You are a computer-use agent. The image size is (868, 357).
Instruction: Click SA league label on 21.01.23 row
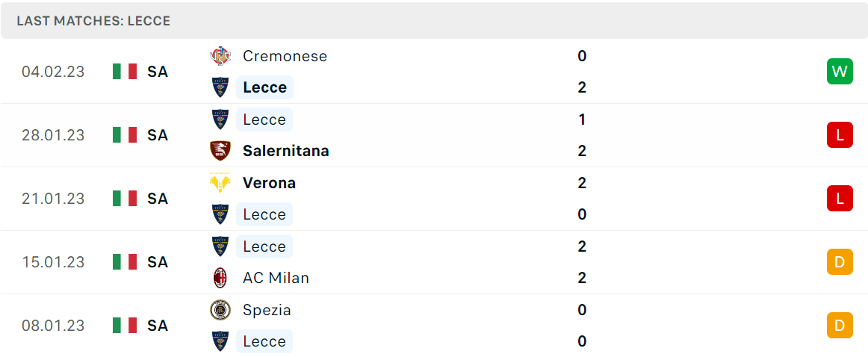pyautogui.click(x=158, y=198)
